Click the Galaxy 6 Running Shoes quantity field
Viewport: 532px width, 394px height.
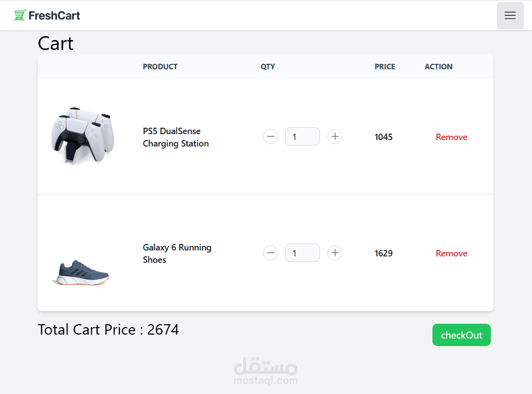(302, 253)
